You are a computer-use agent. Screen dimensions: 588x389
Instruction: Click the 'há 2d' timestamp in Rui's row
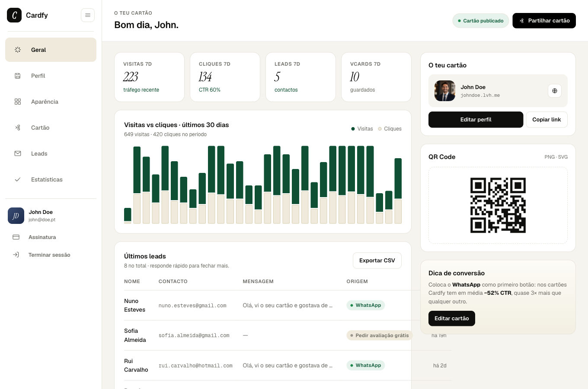pos(440,366)
